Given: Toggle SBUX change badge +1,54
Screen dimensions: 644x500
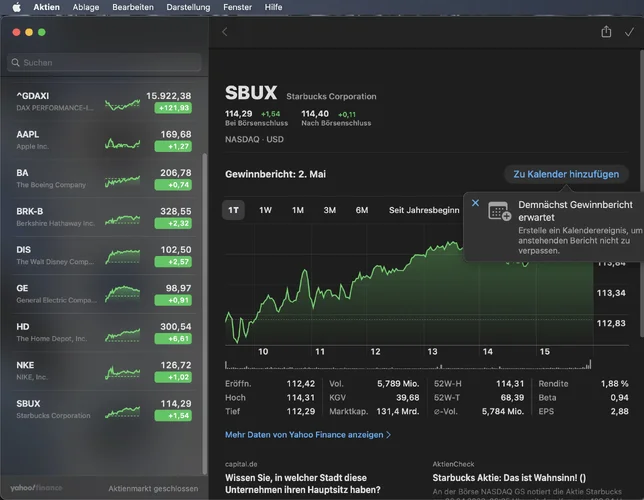Looking at the screenshot, I should tap(173, 415).
